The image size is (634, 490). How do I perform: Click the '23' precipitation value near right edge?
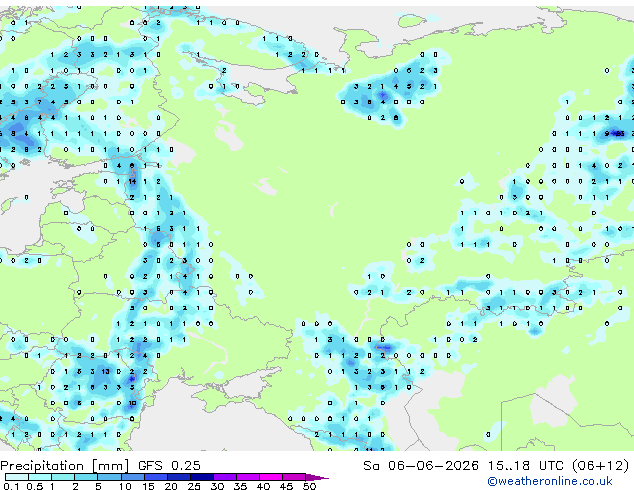(x=620, y=133)
